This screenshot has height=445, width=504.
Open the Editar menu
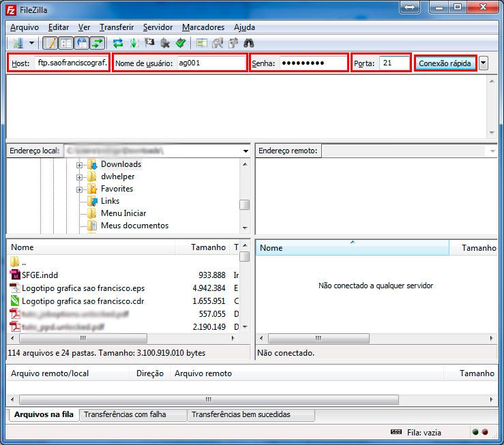[x=59, y=27]
